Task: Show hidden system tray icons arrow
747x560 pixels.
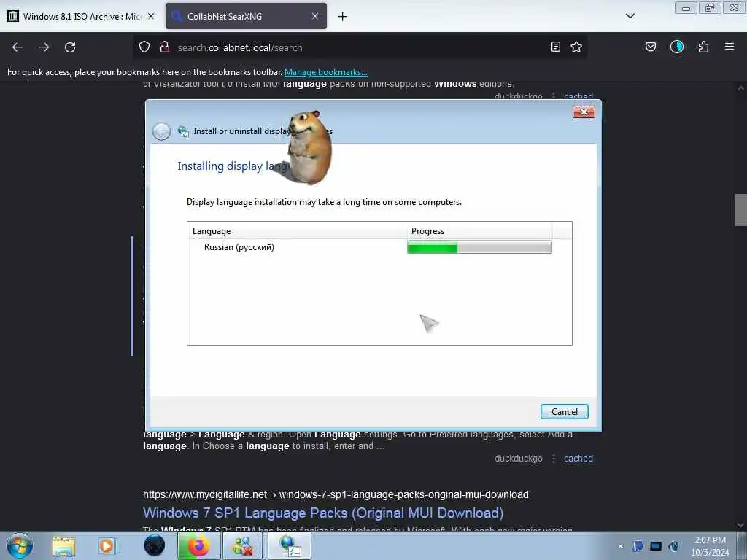Action: [x=620, y=546]
